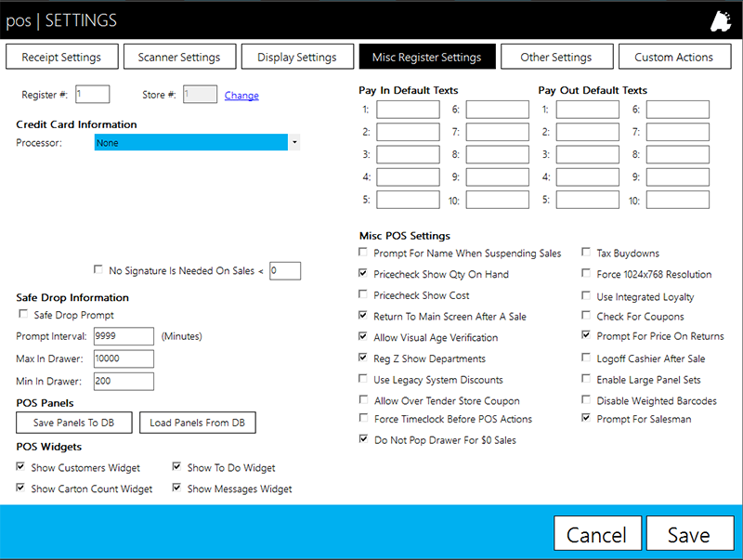This screenshot has height=560, width=743.
Task: Click Pay Out Default Text field 6
Action: (x=678, y=110)
